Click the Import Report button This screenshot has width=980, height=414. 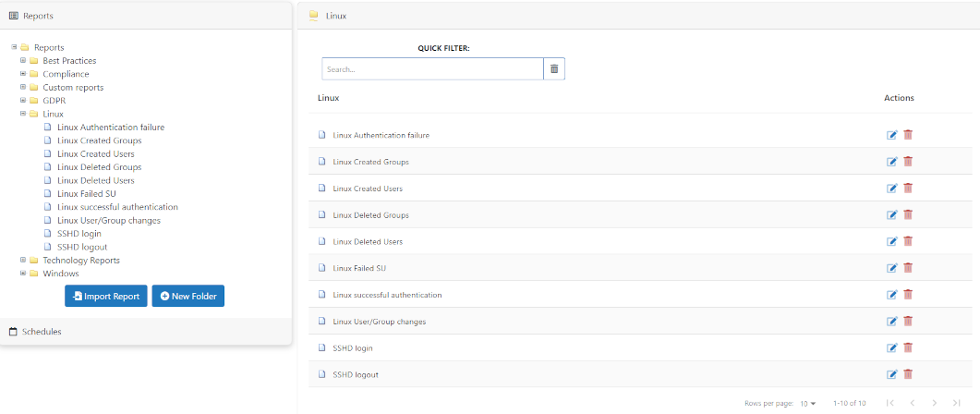[x=105, y=297]
